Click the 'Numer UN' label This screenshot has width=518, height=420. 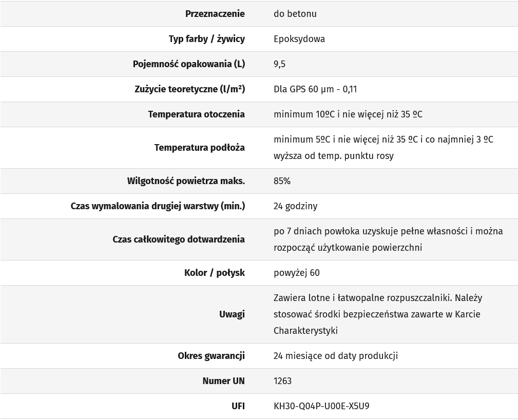223,381
